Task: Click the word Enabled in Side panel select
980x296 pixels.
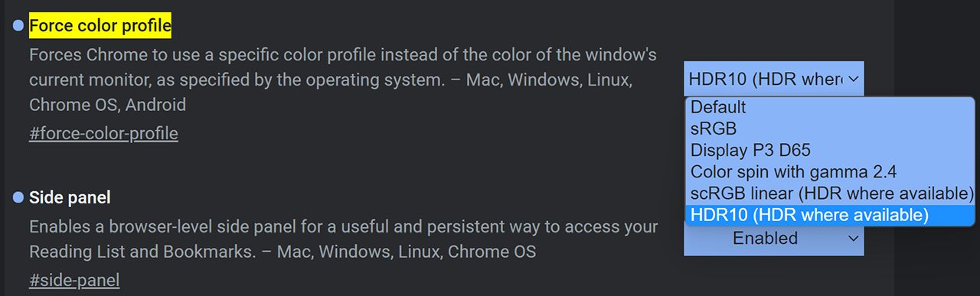Action: click(765, 239)
